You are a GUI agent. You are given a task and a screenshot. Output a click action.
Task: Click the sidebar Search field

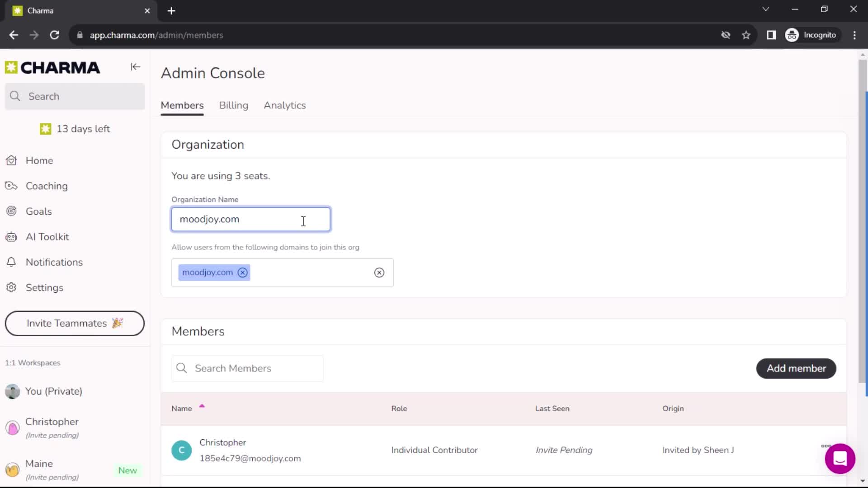click(75, 96)
